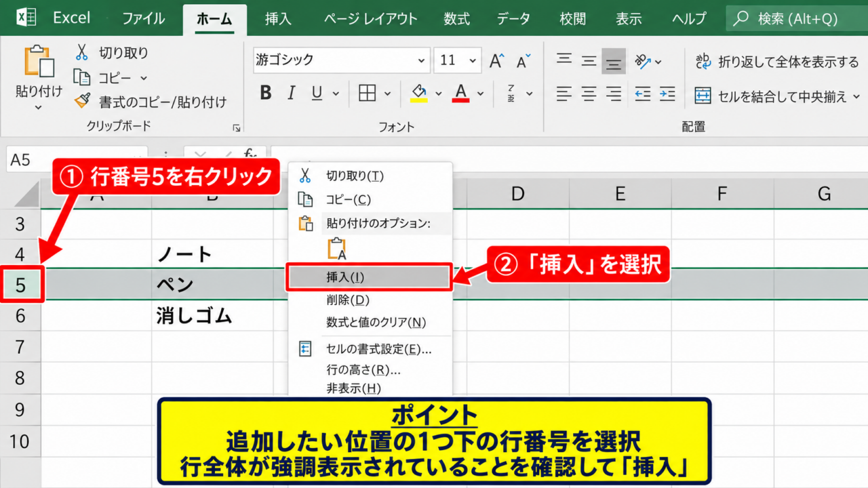Decrease indent
The height and width of the screenshot is (488, 868).
(x=643, y=94)
